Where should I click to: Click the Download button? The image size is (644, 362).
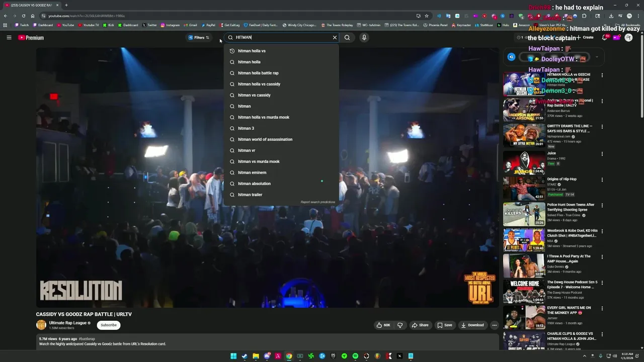pyautogui.click(x=472, y=325)
